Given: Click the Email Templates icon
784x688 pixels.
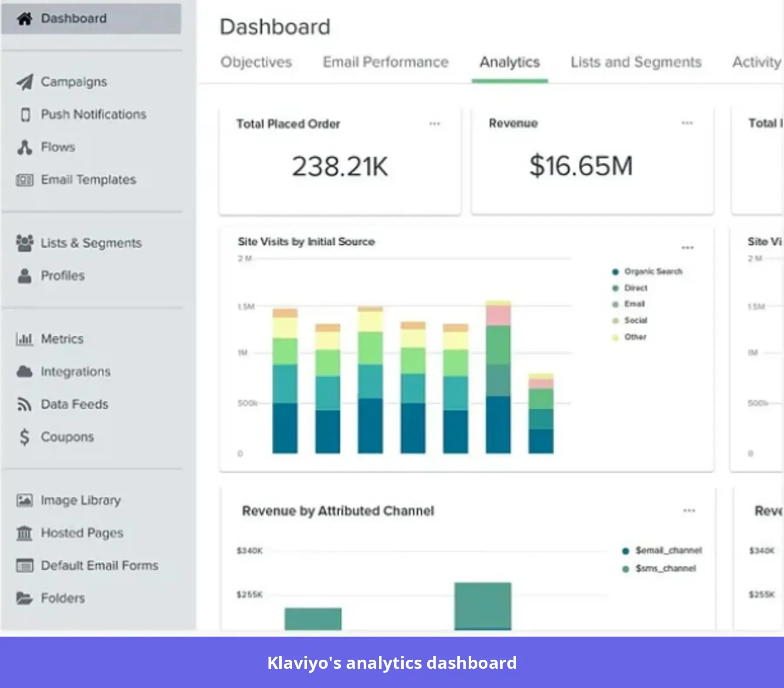Looking at the screenshot, I should (x=25, y=180).
